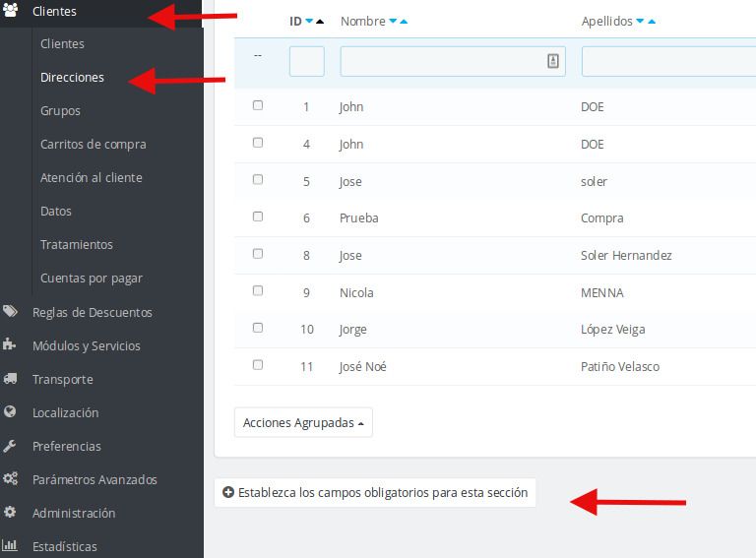This screenshot has width=756, height=558.
Task: Open Atención al cliente submenu
Action: point(92,177)
